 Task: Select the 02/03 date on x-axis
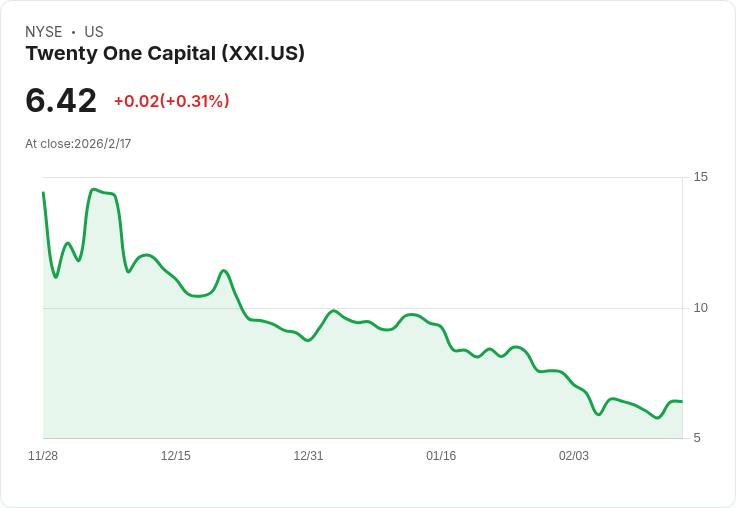(x=573, y=455)
